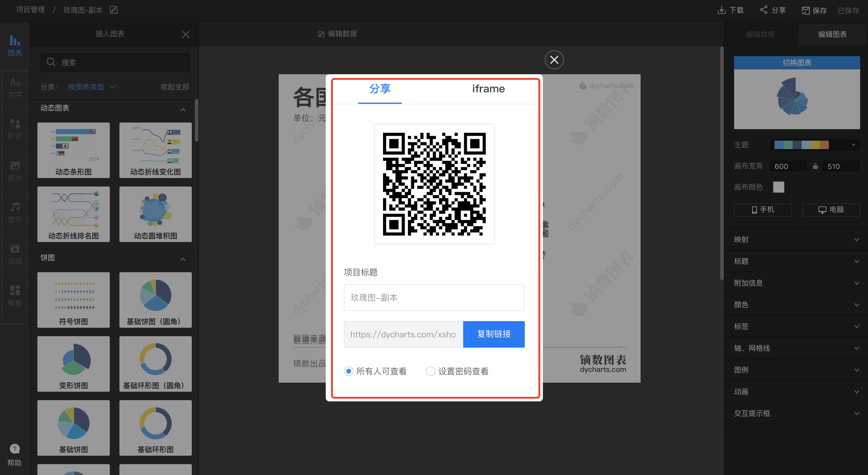Click 收起全部 collapse all link
The image size is (868, 475).
175,87
